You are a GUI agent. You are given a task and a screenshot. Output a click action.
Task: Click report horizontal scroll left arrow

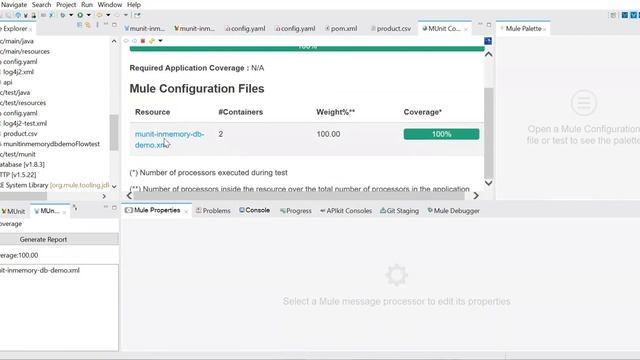[x=129, y=196]
